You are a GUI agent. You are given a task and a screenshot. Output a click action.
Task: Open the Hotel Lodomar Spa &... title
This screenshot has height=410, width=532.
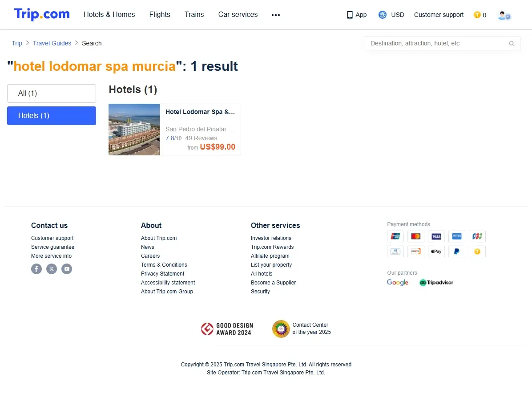coord(200,112)
